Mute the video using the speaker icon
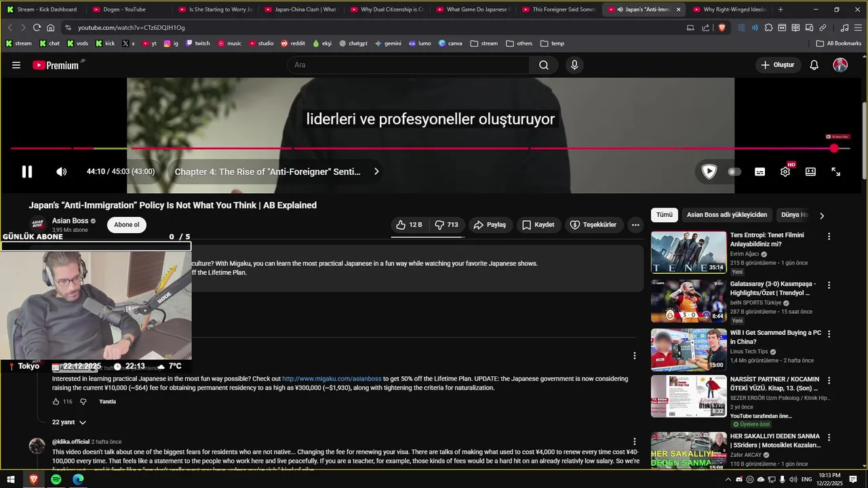Image resolution: width=868 pixels, height=488 pixels. pos(61,171)
